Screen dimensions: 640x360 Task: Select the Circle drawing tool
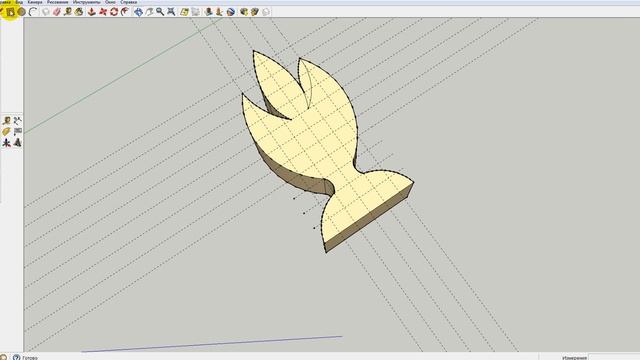coord(22,12)
